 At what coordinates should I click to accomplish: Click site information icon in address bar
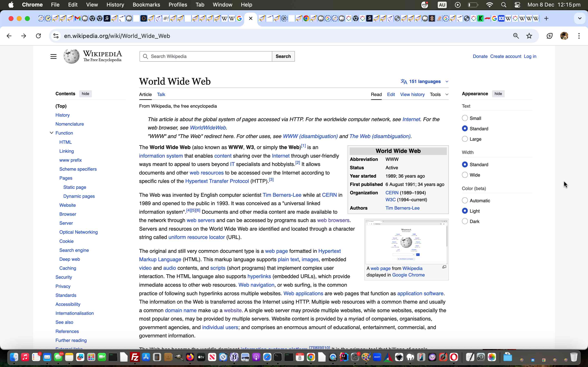coord(56,36)
